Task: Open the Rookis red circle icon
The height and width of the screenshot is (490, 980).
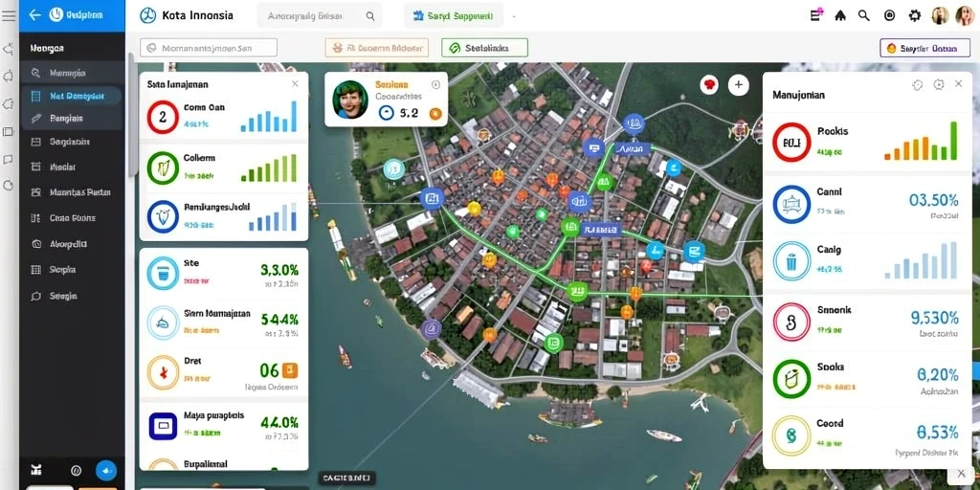Action: (x=791, y=143)
